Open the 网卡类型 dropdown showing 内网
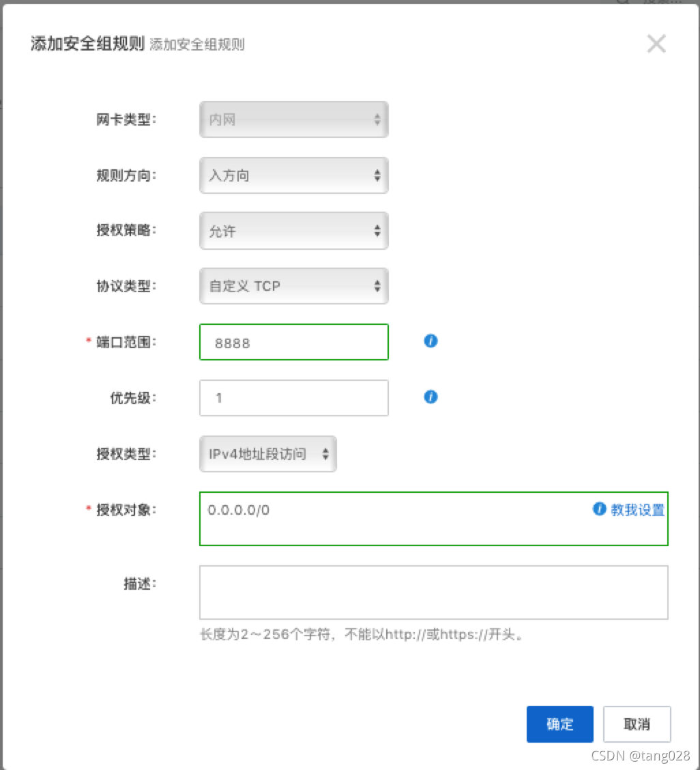This screenshot has height=770, width=700. coord(293,119)
